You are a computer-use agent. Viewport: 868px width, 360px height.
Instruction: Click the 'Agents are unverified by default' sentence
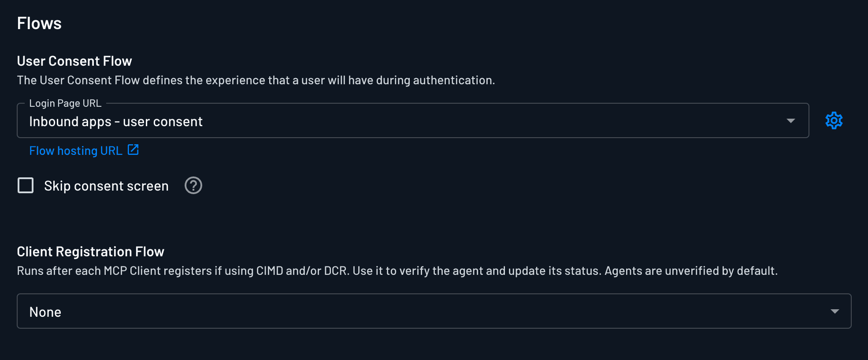pyautogui.click(x=690, y=271)
